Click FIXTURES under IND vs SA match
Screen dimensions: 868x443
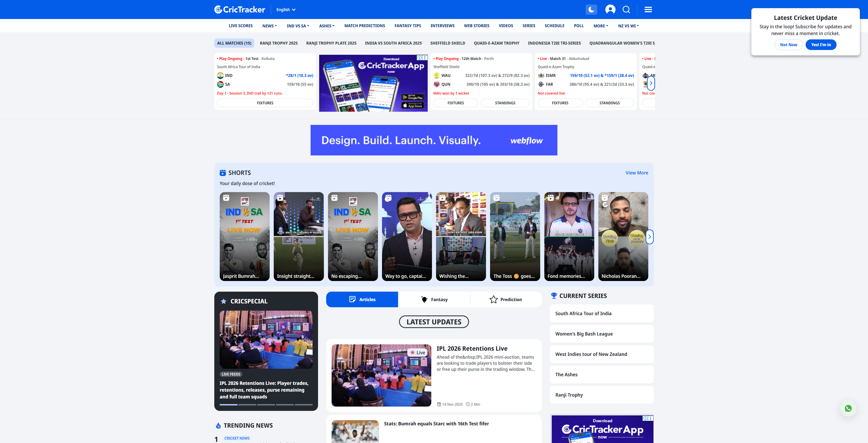pos(265,103)
